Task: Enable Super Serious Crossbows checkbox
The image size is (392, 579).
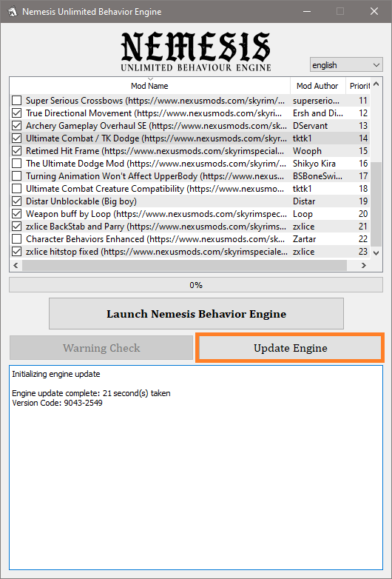Action: (16, 101)
